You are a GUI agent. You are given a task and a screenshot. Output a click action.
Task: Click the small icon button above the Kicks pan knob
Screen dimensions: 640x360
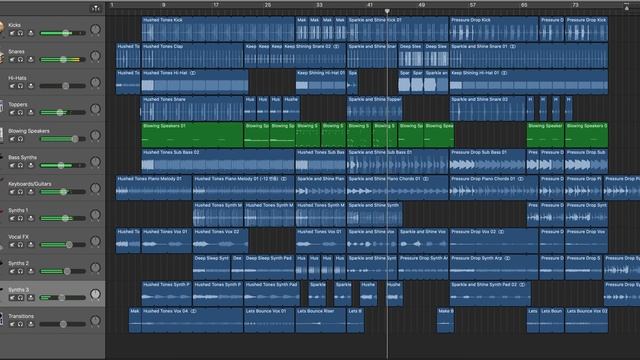[96, 8]
